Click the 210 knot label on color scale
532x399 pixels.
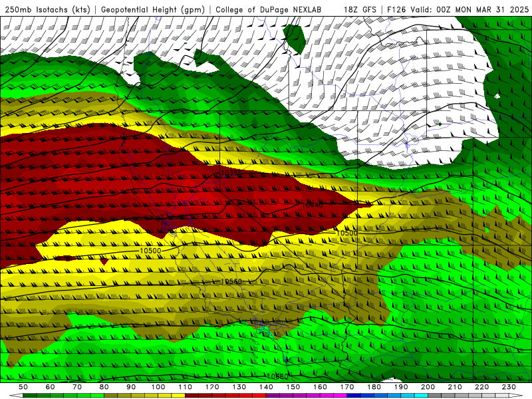pos(455,387)
